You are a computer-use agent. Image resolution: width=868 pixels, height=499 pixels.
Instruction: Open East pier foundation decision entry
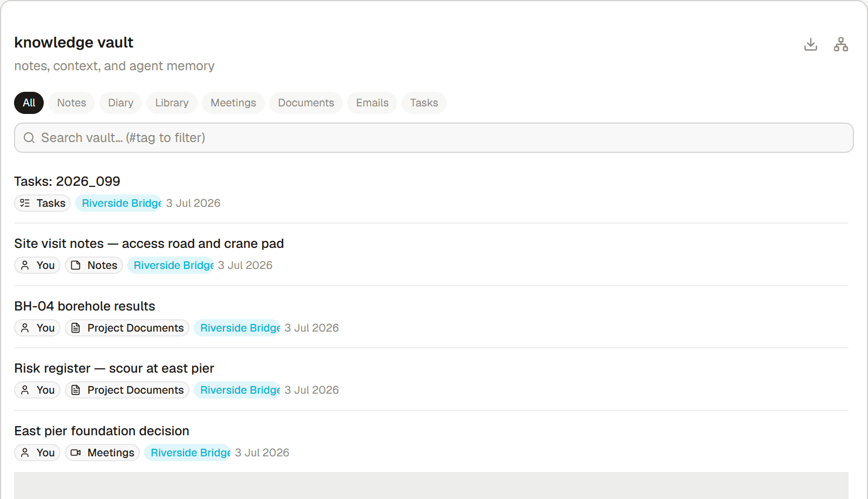(101, 431)
